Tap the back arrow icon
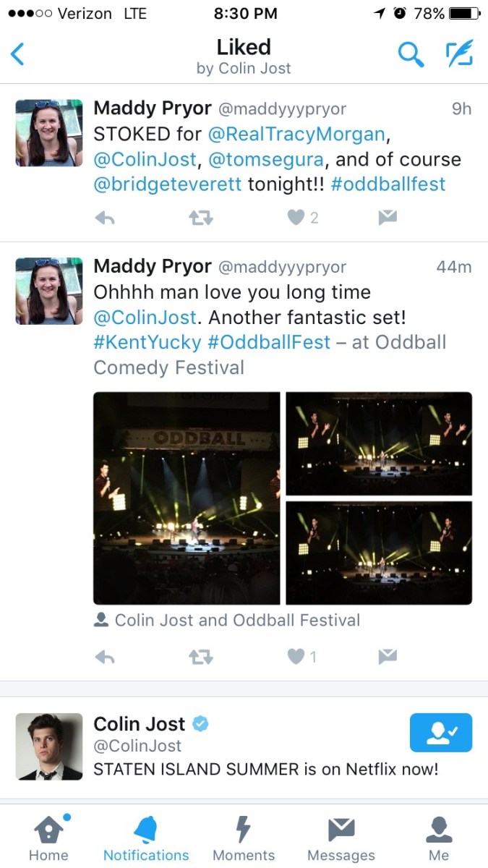 pos(18,54)
